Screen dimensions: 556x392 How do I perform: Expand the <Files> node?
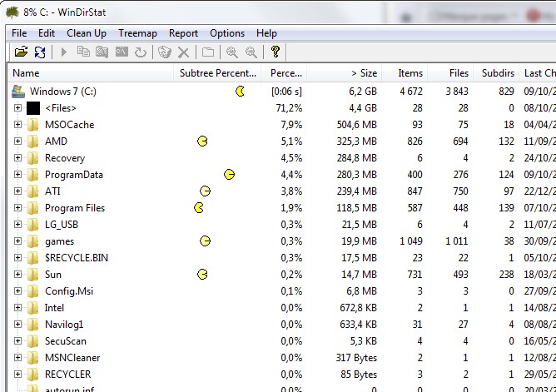coord(17,107)
